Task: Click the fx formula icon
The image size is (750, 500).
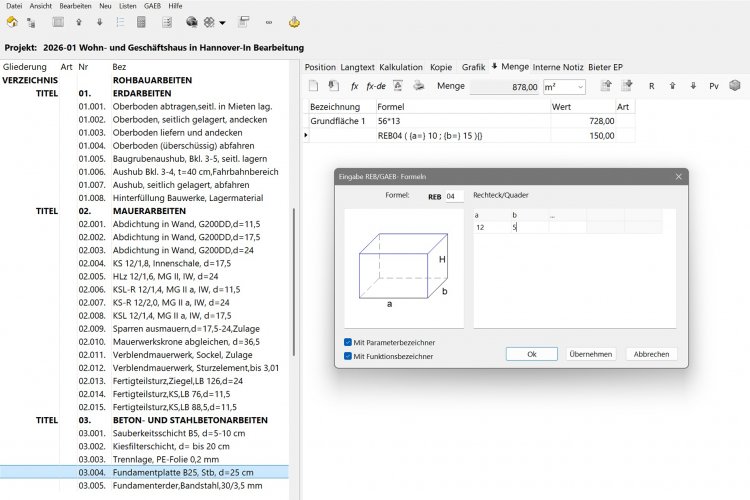Action: click(354, 86)
